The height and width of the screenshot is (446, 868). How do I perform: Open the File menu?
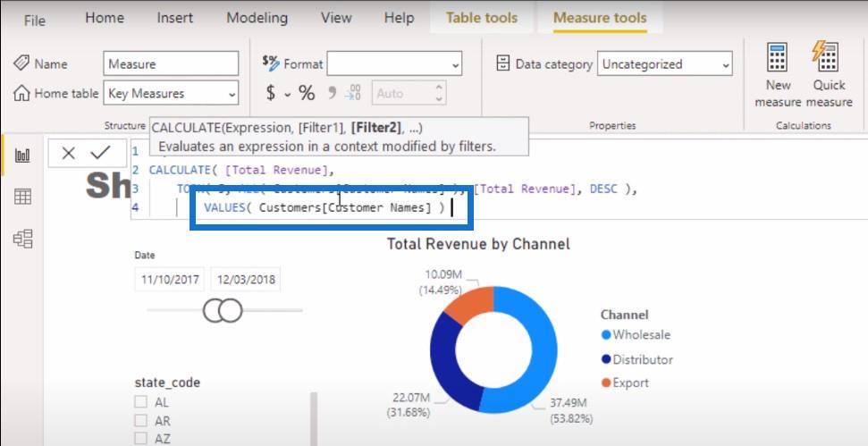point(34,21)
